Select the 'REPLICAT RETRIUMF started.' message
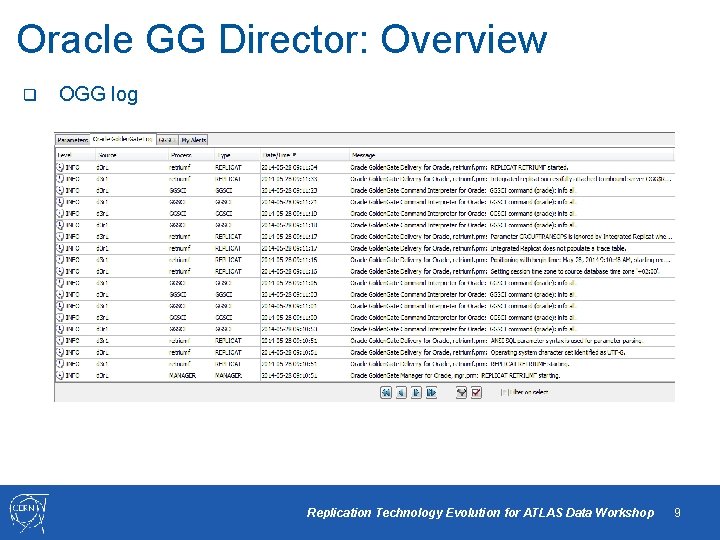This screenshot has height=540, width=720. click(x=460, y=167)
